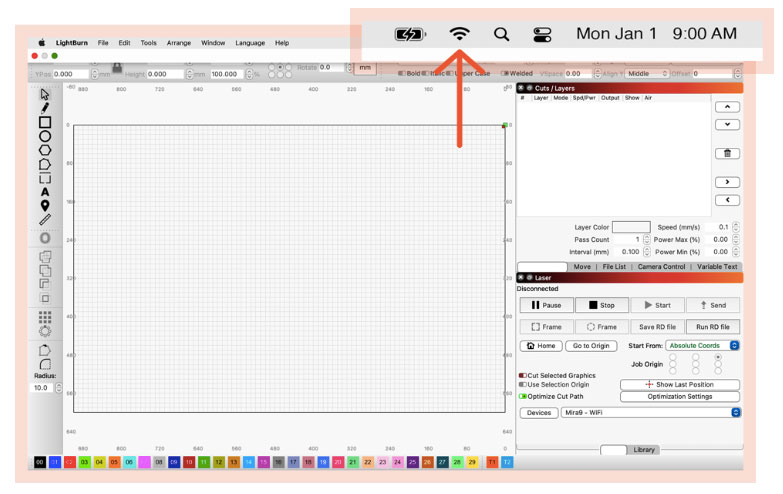Image resolution: width=783 pixels, height=494 pixels.
Task: Open the Grid Array tool
Action: [45, 317]
